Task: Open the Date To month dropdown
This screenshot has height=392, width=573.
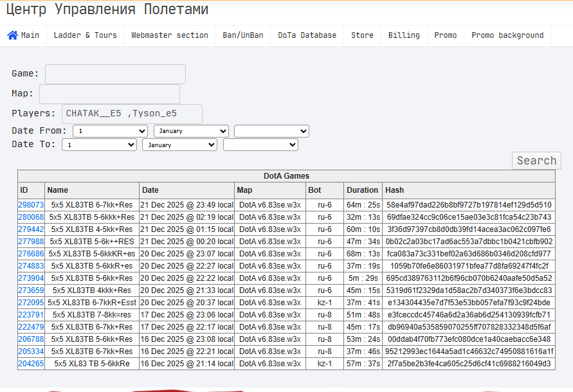Action: pyautogui.click(x=180, y=145)
